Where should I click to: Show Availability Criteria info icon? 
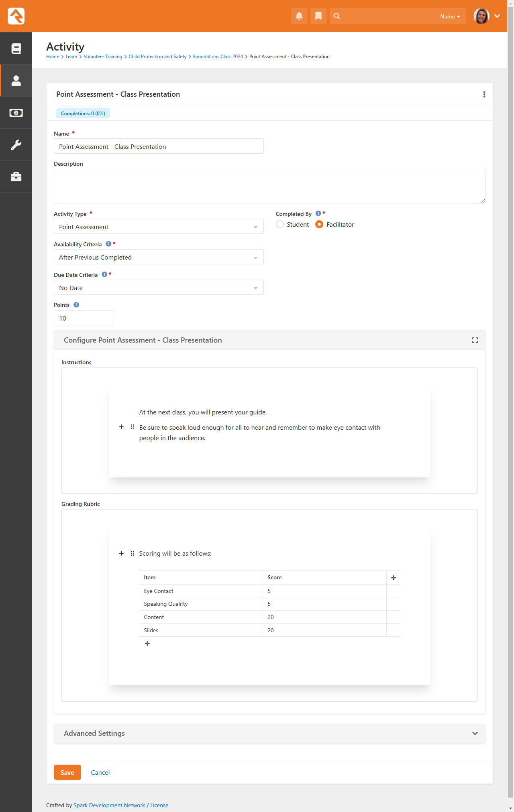click(x=108, y=244)
